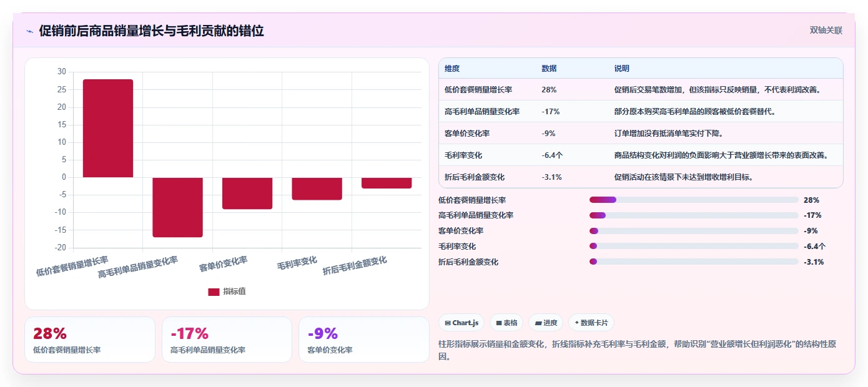Click the y-axis value 30
The image size is (868, 387).
[61, 72]
